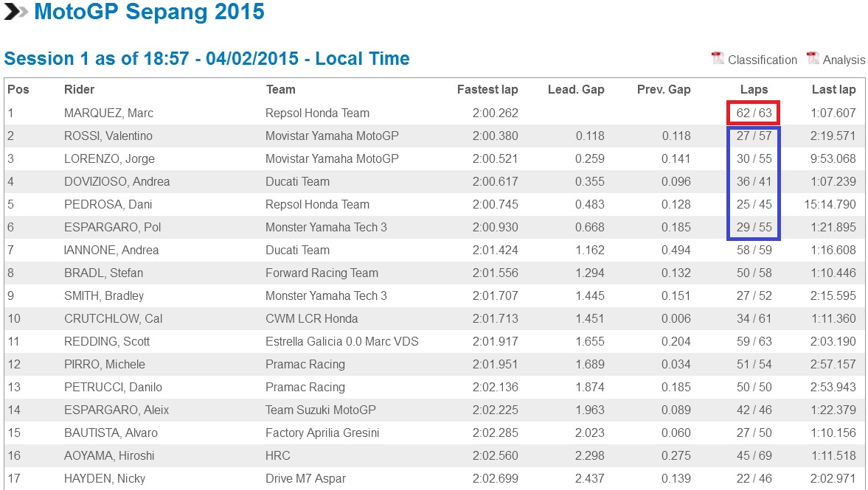
Task: Click the CWM LCR Honda team cell
Action: [311, 319]
